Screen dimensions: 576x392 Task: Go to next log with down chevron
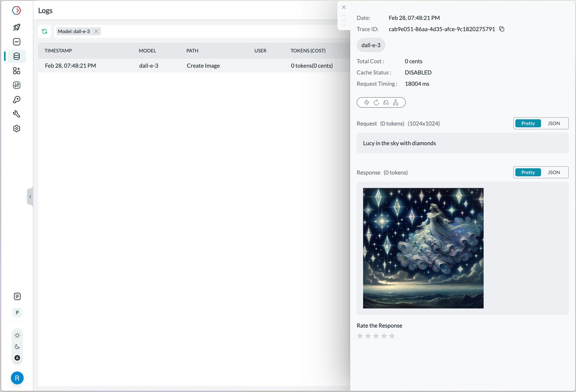point(344,25)
